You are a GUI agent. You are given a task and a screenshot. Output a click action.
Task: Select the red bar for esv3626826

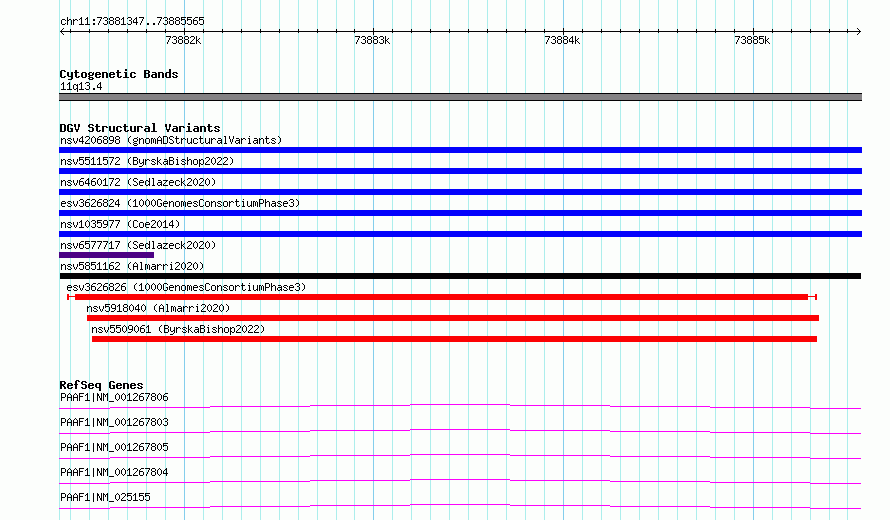(x=442, y=297)
